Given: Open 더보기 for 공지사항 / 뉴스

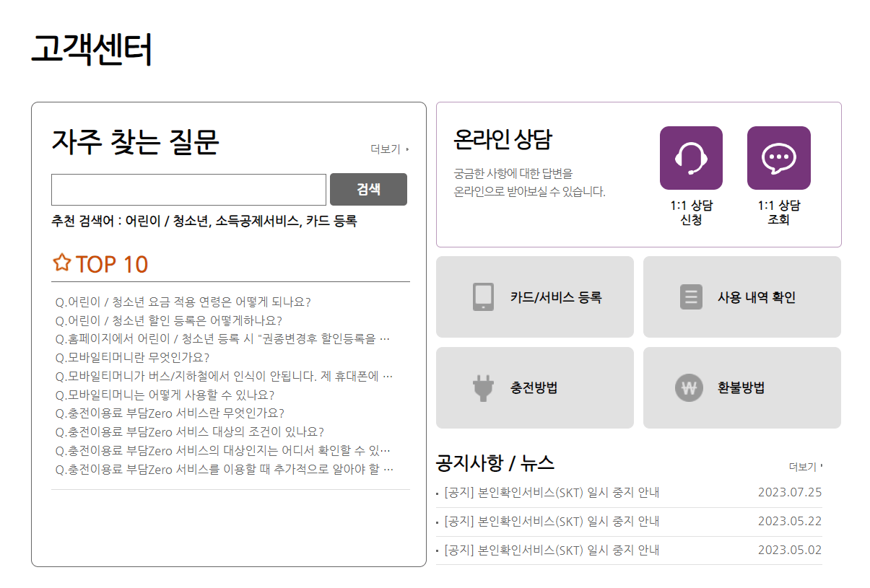Looking at the screenshot, I should coord(805,467).
